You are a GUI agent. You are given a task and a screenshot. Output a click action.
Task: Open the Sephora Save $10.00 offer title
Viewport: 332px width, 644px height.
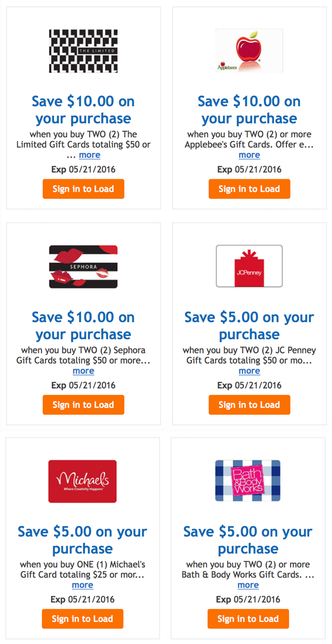tap(83, 326)
